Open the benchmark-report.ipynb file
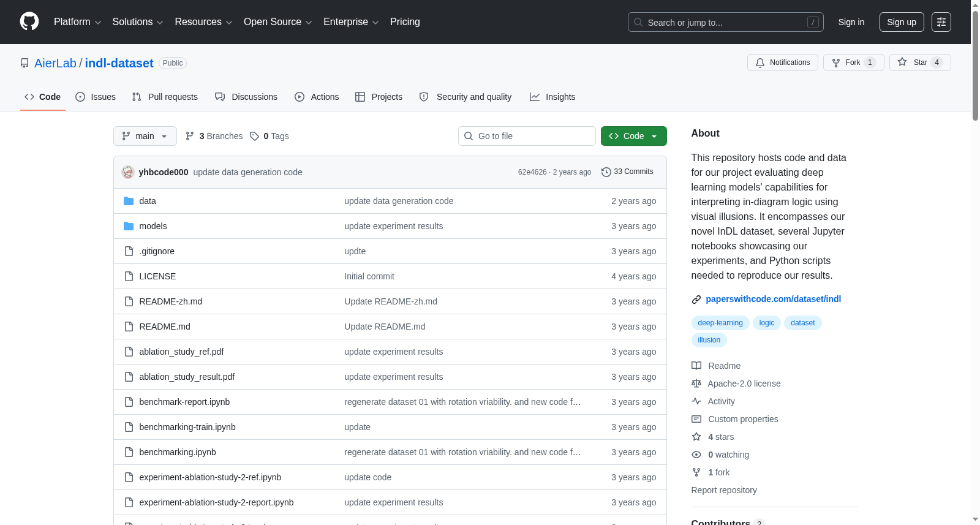 click(184, 402)
